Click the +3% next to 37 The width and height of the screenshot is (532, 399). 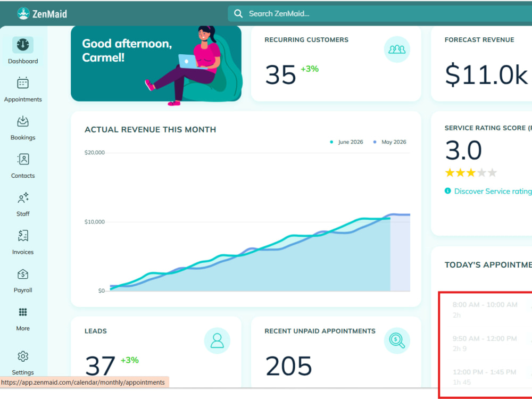[130, 360]
